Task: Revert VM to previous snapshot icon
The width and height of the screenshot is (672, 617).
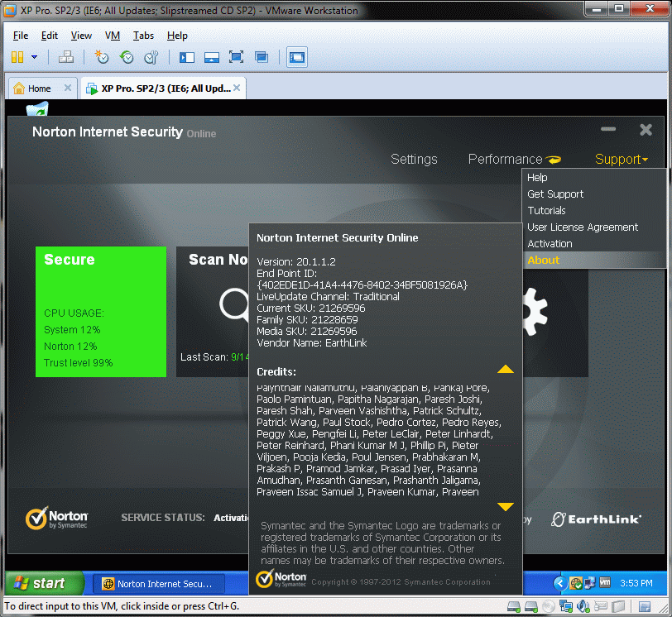Action: click(127, 57)
